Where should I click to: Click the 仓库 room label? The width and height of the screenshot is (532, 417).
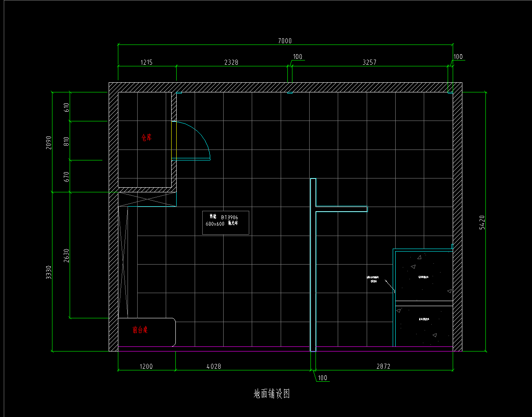pos(146,137)
